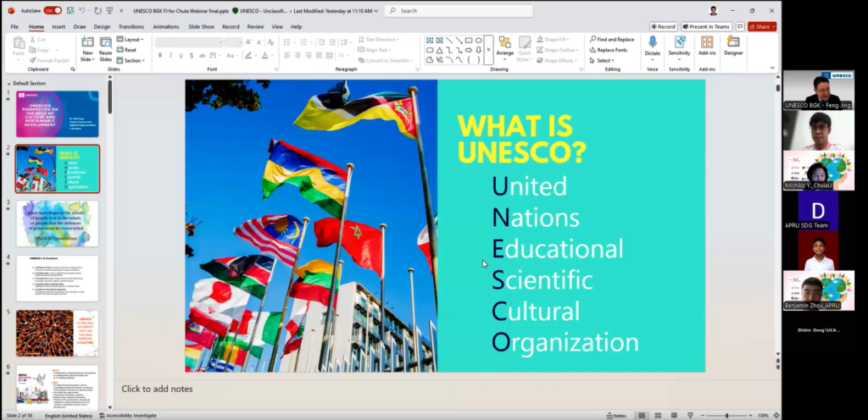Toggle Underline formatting
The height and width of the screenshot is (420, 868).
181,55
